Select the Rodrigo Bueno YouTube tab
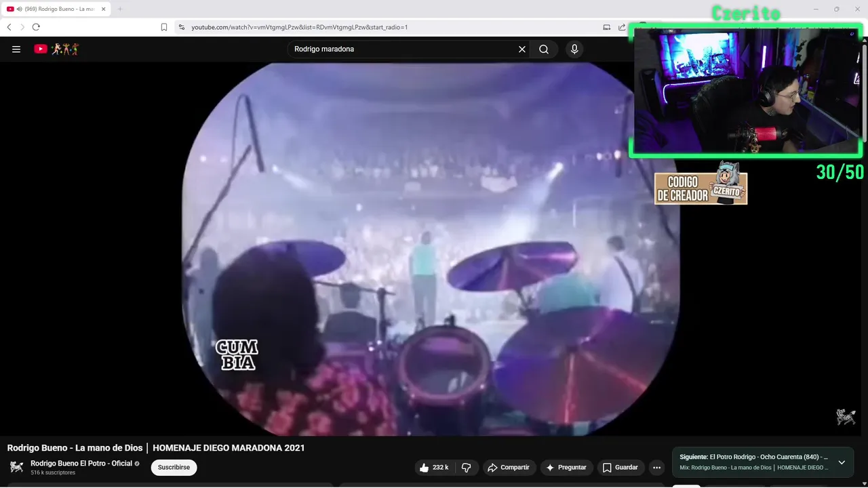 pos(56,9)
